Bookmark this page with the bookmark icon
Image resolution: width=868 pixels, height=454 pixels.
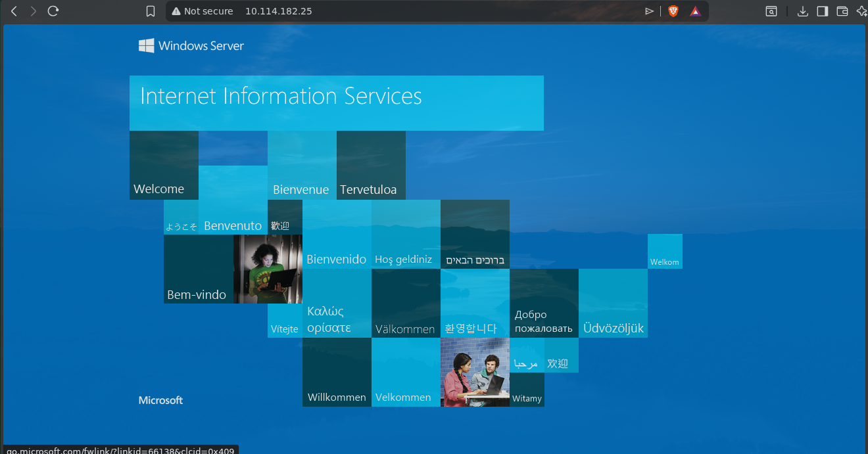[151, 11]
